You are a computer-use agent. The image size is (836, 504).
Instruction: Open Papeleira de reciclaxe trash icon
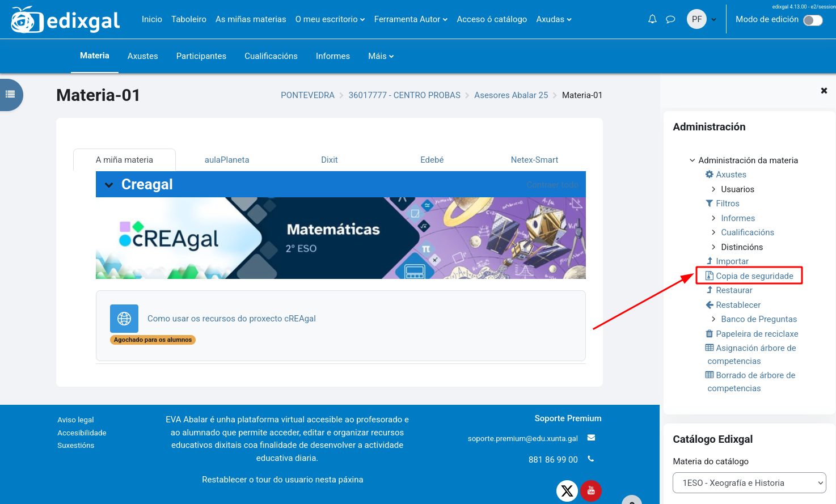pyautogui.click(x=709, y=333)
